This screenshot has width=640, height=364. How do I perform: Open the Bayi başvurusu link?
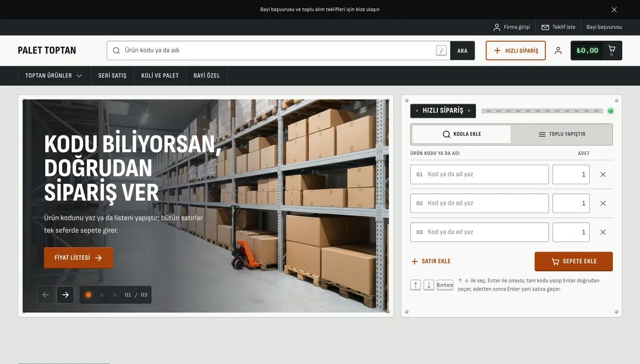coord(604,27)
